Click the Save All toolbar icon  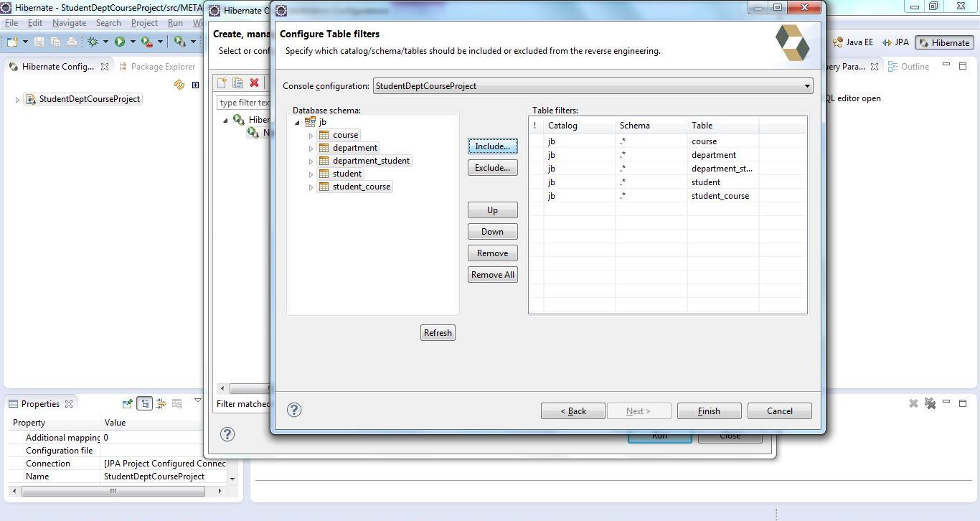point(55,42)
